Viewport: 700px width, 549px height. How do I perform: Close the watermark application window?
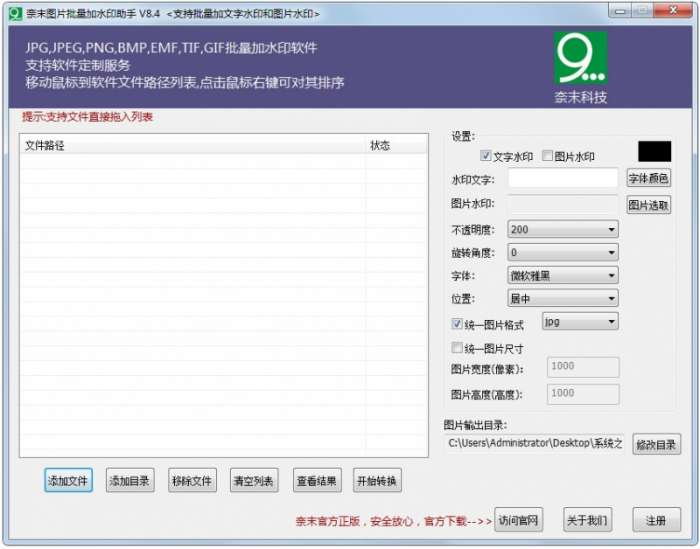point(673,11)
